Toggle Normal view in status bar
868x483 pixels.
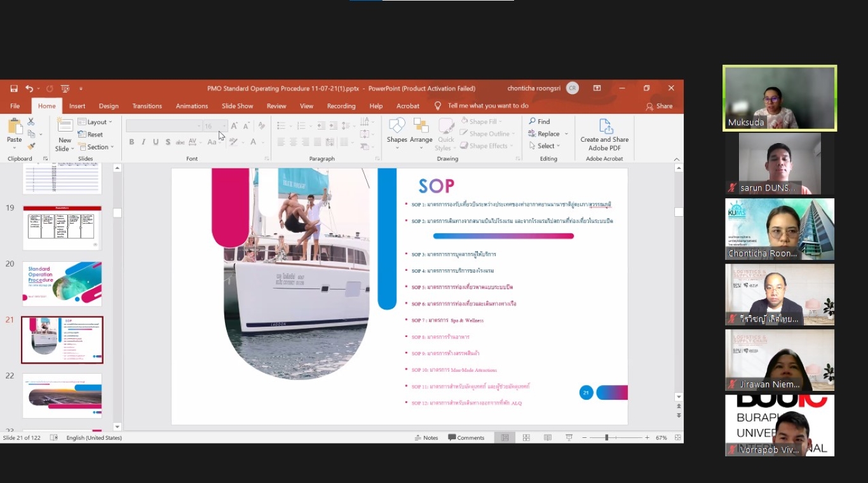coord(505,437)
